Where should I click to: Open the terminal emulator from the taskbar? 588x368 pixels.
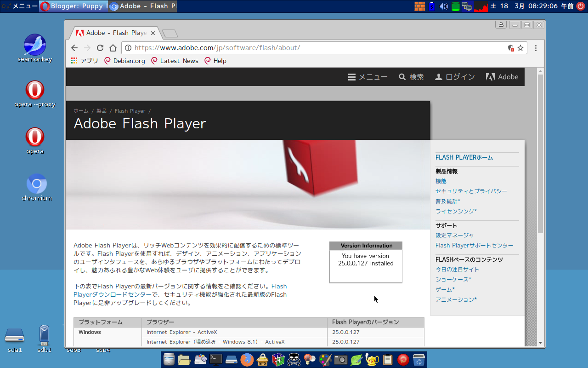(x=216, y=359)
